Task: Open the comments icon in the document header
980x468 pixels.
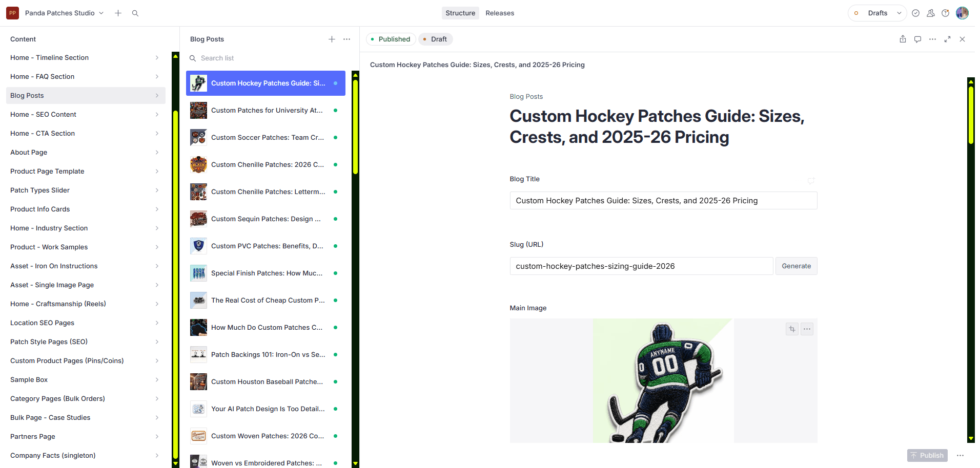Action: 918,39
